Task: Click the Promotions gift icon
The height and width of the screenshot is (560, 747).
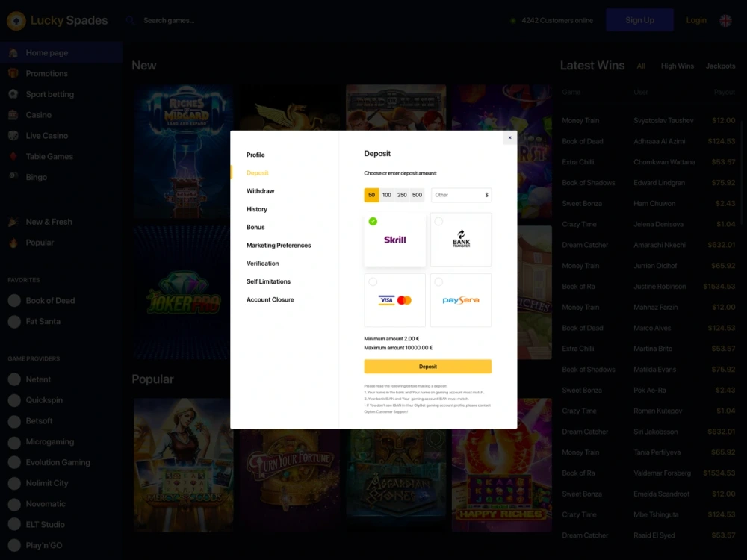Action: 13,73
